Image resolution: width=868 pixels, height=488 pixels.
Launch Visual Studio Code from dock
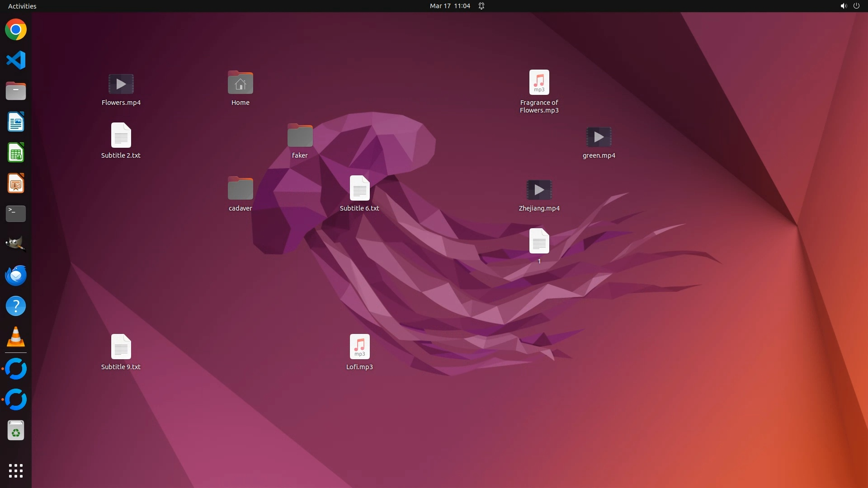tap(16, 60)
